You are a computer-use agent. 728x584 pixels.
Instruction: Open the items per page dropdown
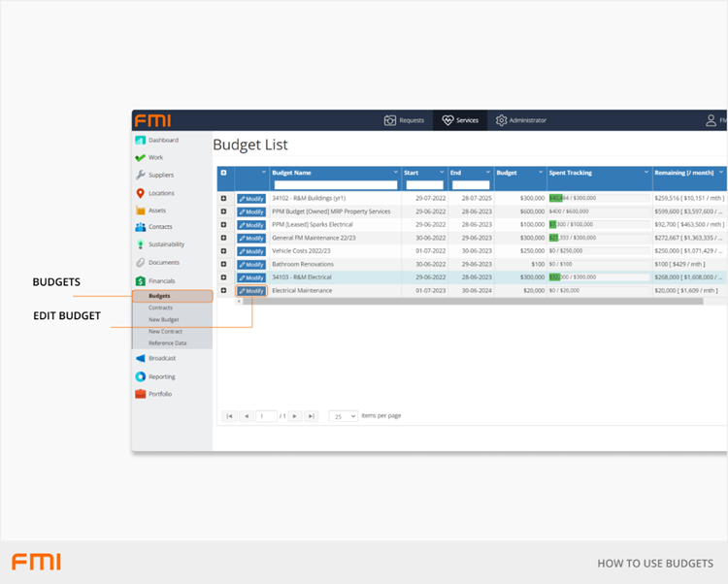coord(344,415)
